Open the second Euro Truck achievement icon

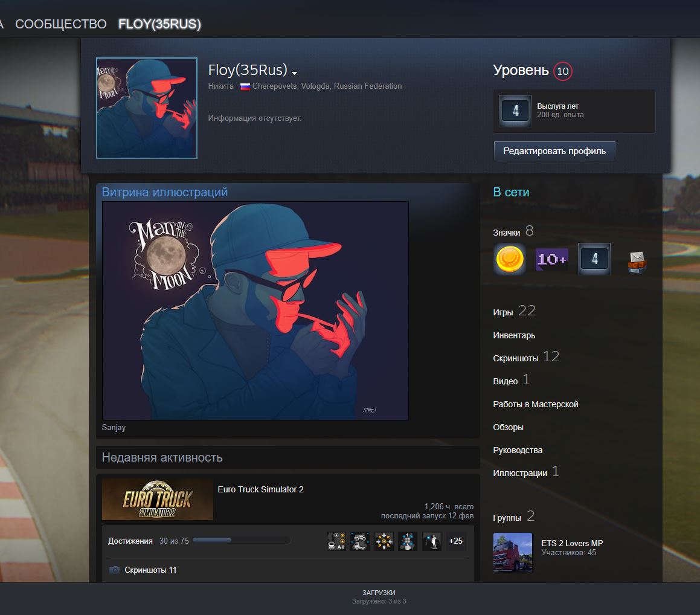click(360, 541)
